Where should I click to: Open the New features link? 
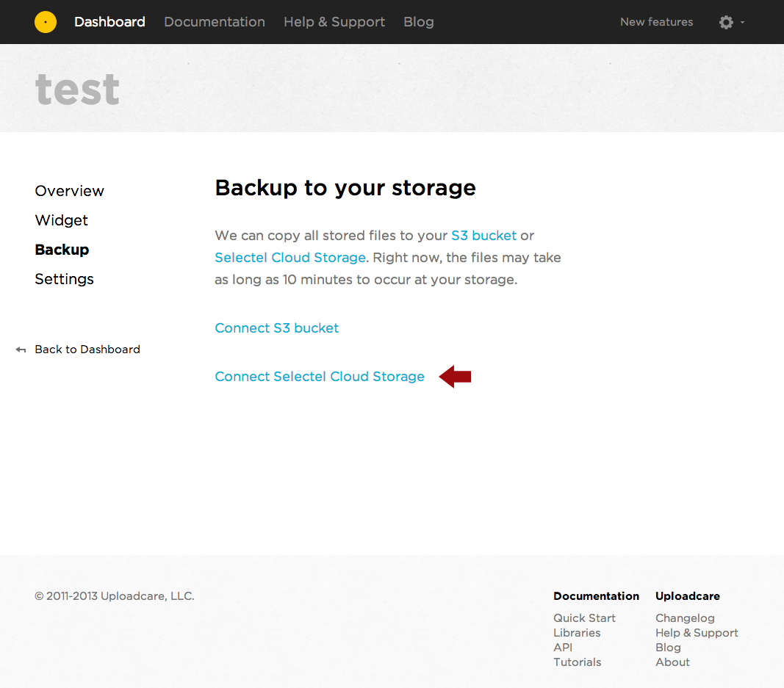pyautogui.click(x=656, y=22)
